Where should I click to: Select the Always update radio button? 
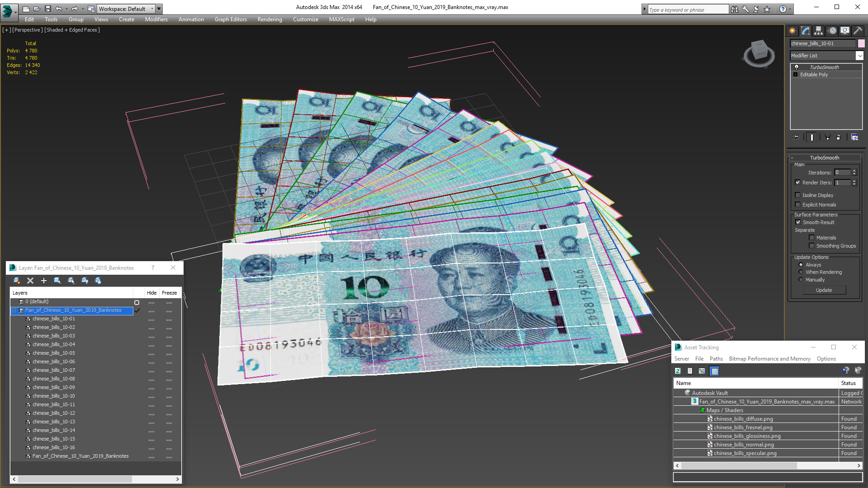pos(801,265)
